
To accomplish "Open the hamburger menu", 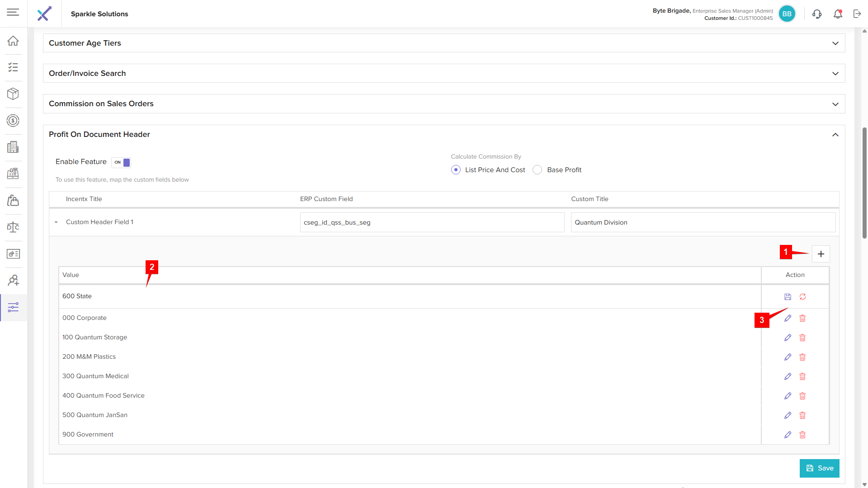I will click(13, 12).
